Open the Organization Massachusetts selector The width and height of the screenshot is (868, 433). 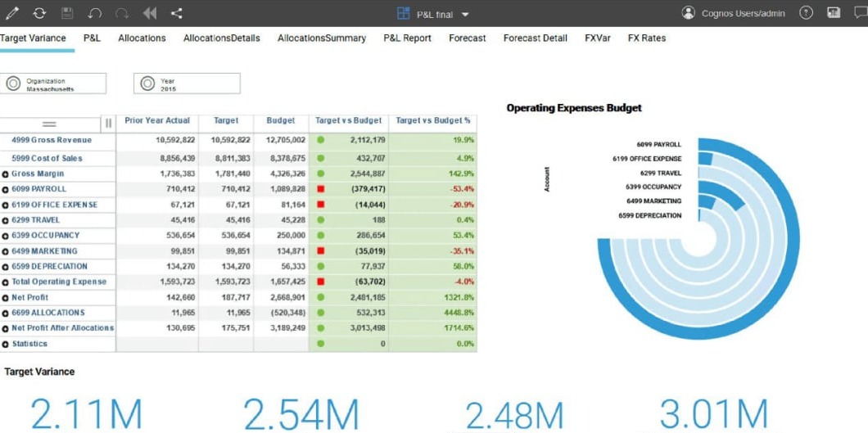pos(54,83)
